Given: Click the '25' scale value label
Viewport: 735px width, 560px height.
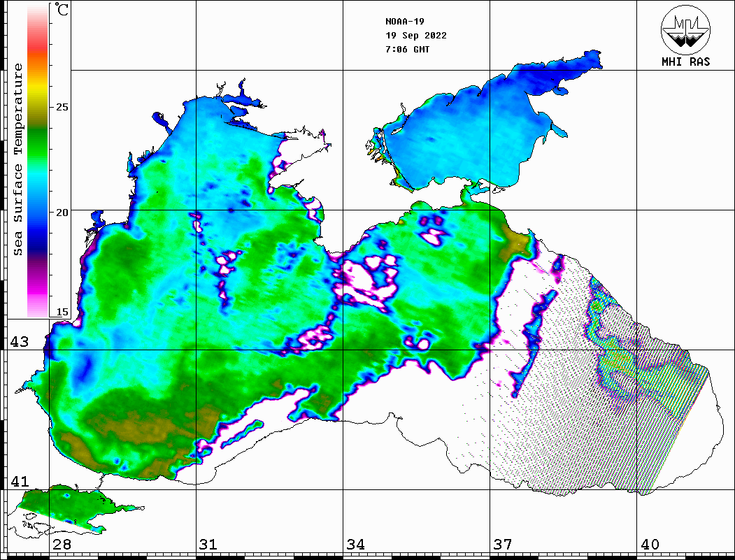Looking at the screenshot, I should (62, 107).
